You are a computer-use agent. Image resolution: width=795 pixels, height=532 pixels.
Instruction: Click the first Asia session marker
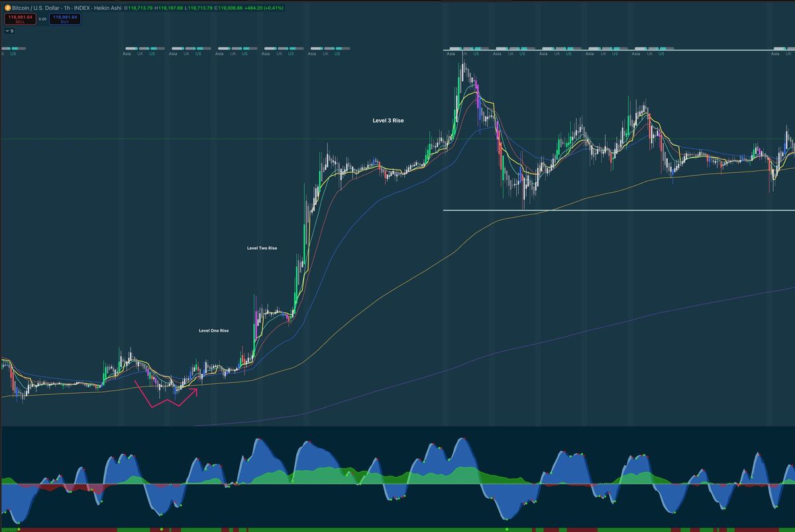tap(126, 54)
